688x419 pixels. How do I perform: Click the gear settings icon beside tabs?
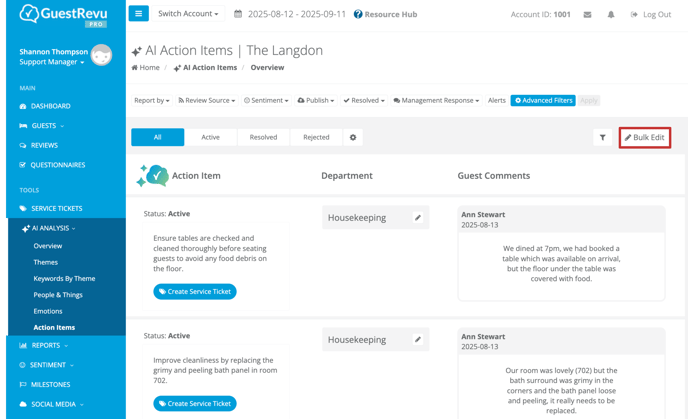(353, 137)
